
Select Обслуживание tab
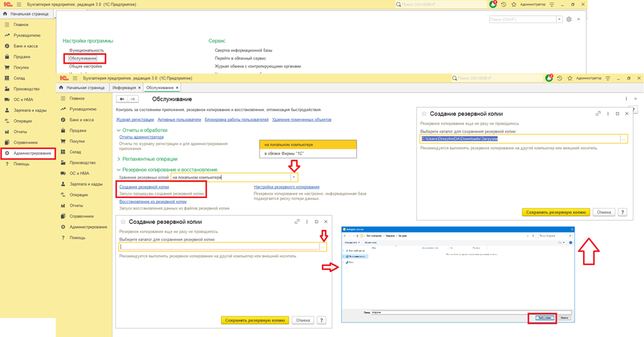160,87
